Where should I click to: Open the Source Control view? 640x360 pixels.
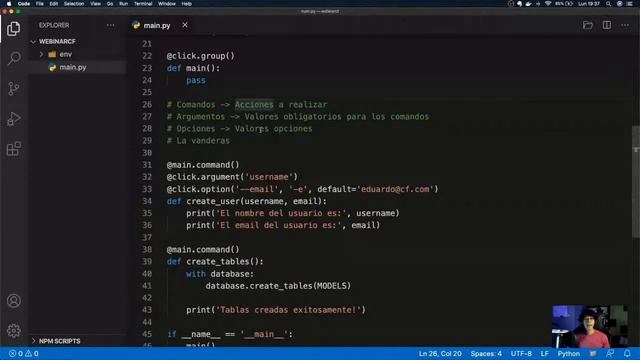coord(13,89)
